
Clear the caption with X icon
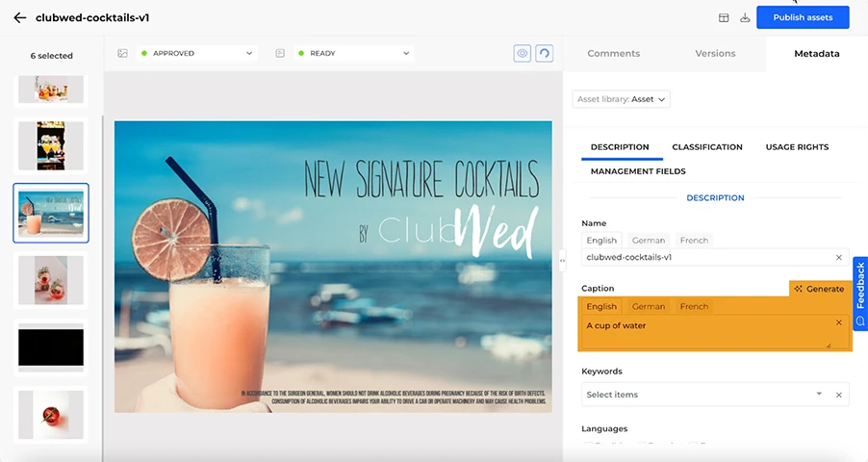coord(839,322)
